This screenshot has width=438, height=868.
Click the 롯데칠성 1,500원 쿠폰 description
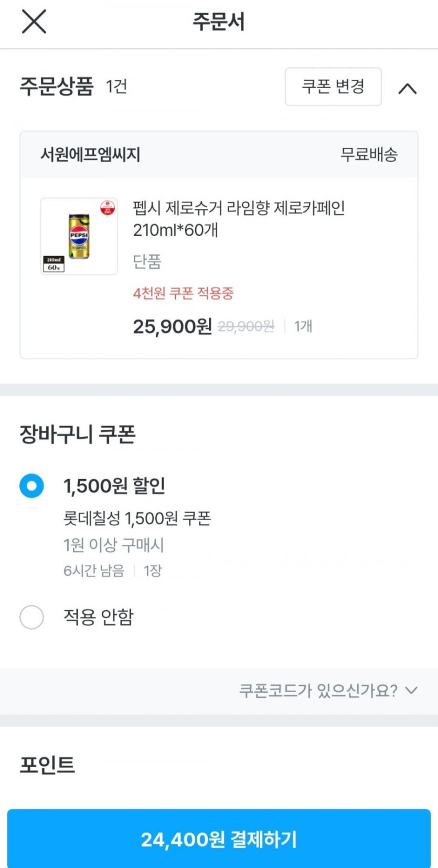pyautogui.click(x=137, y=518)
